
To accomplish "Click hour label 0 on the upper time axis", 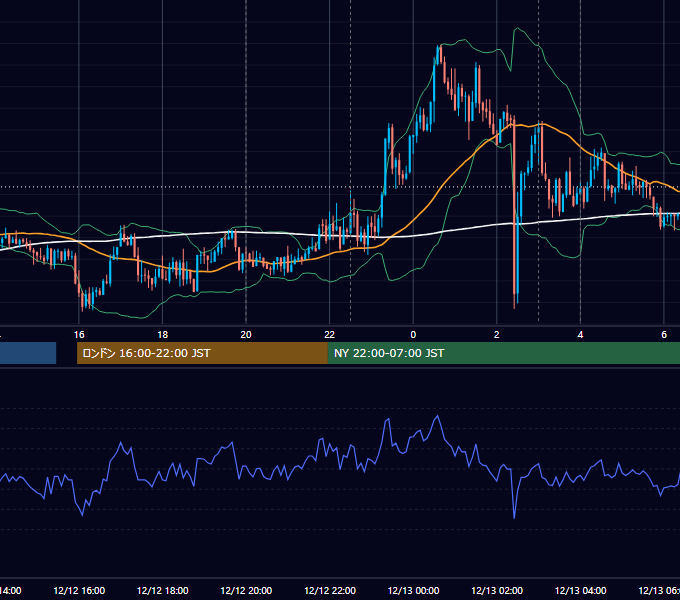I will pos(413,335).
